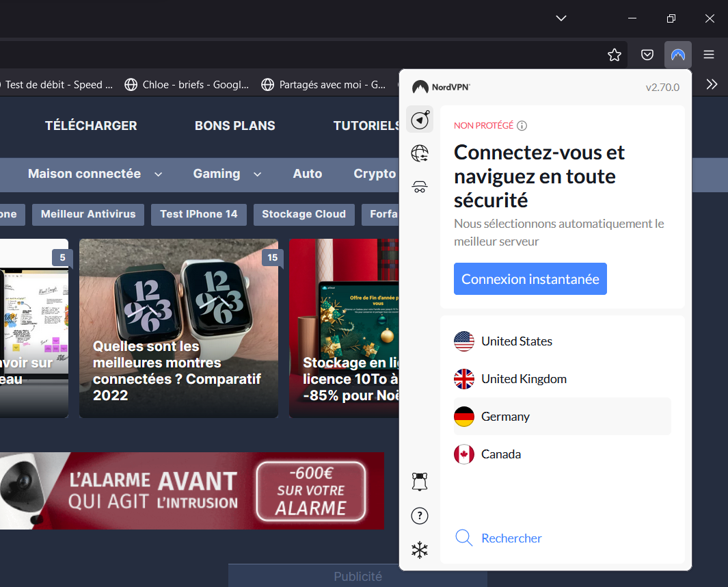The width and height of the screenshot is (728, 587).
Task: Open the split tunneling globe icon
Action: 420,153
